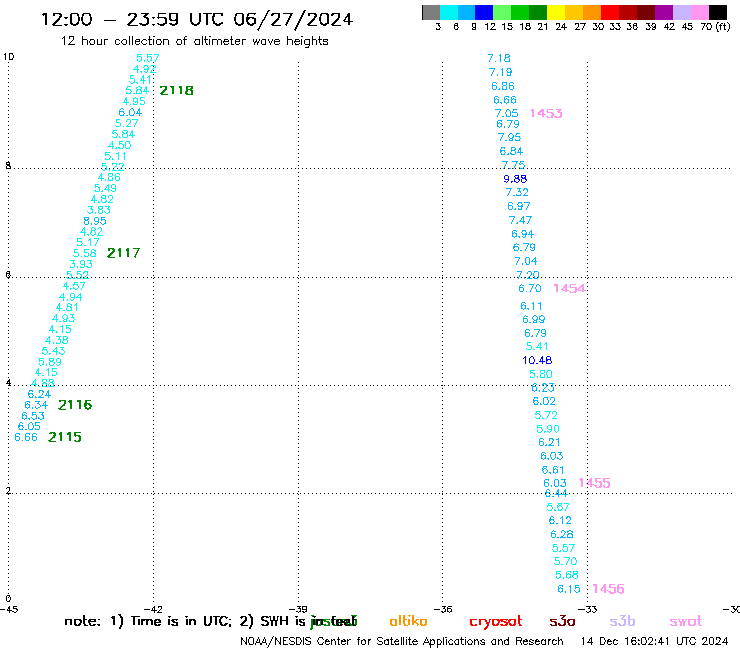This screenshot has height=650, width=740.
Task: Click the -42 longitude axis label
Action: [153, 609]
